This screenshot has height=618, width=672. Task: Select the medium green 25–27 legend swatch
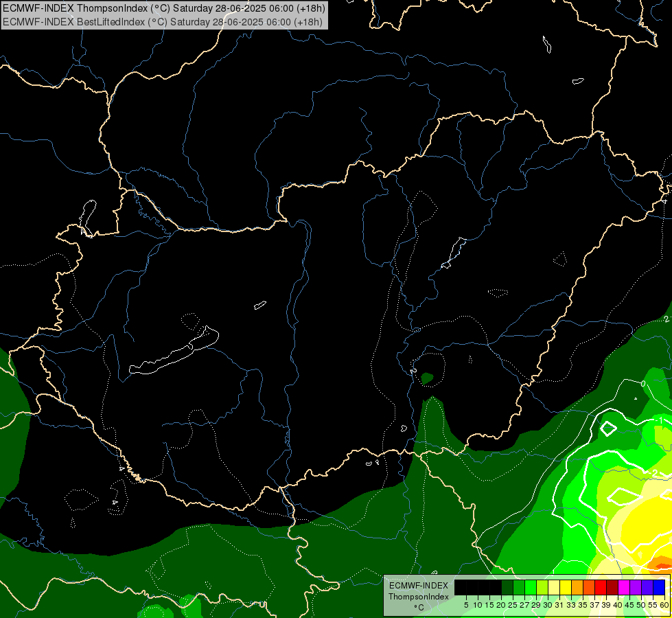click(x=519, y=588)
